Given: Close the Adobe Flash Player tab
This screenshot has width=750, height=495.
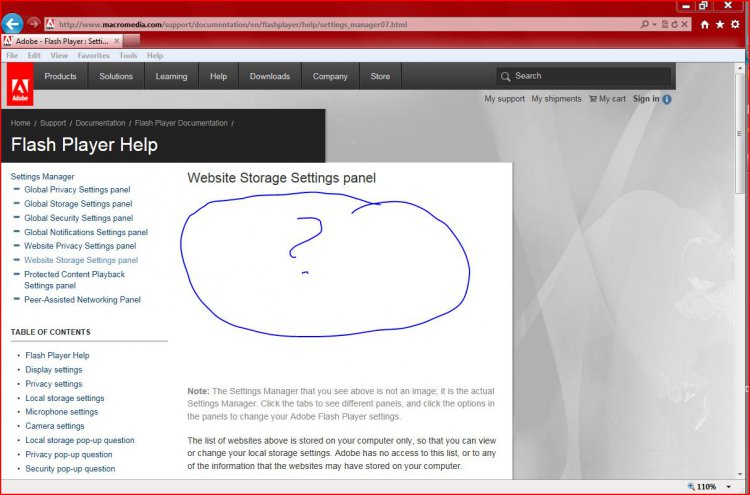Looking at the screenshot, I should 117,41.
